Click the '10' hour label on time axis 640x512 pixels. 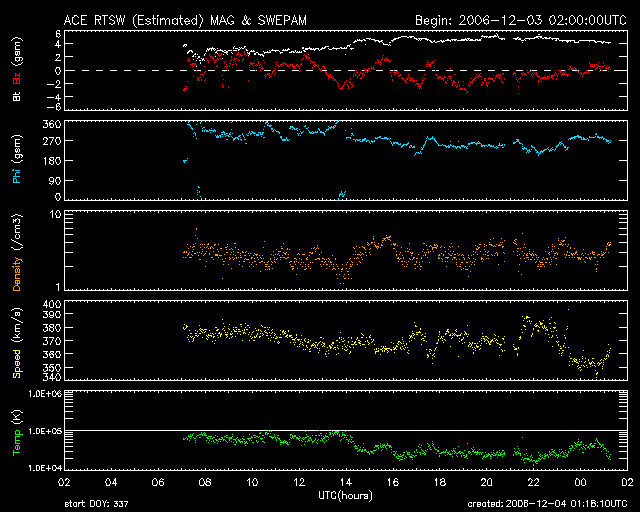coord(252,483)
